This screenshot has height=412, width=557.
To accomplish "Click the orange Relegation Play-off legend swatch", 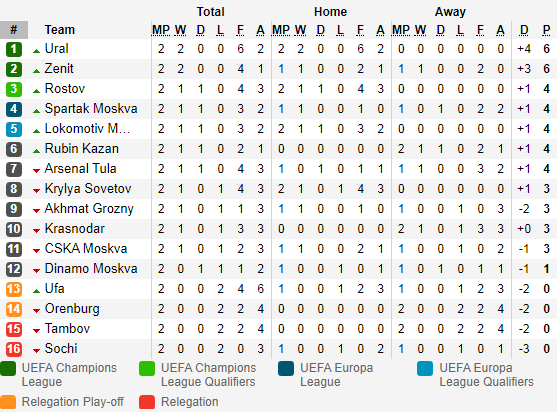I will click(x=8, y=402).
